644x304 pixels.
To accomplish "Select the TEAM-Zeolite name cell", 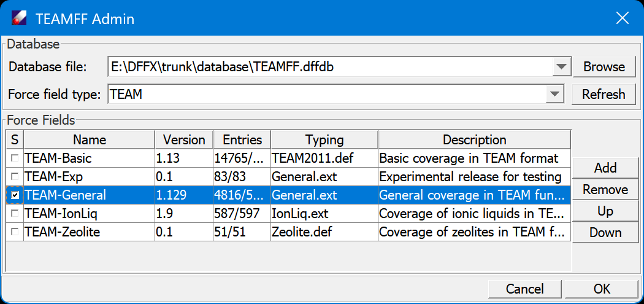I will [x=90, y=232].
